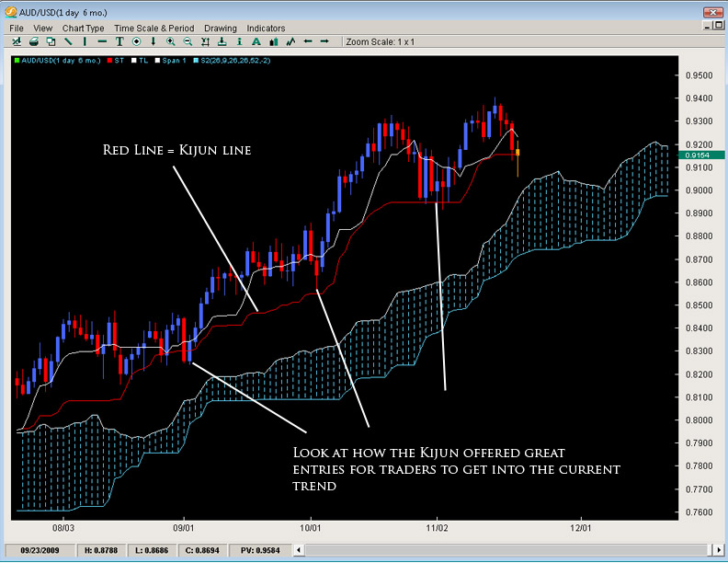Open the View menu
The image size is (728, 563).
click(42, 29)
